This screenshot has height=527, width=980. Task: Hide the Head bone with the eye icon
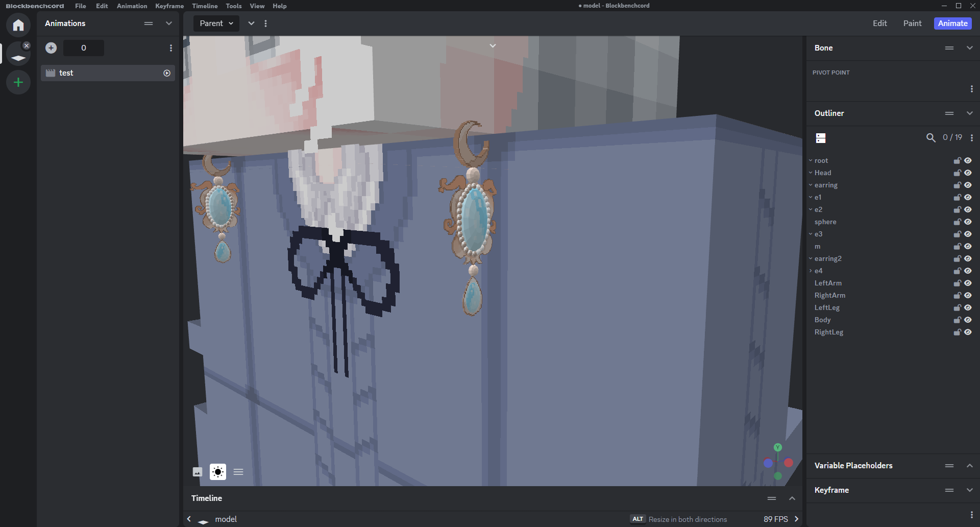point(968,173)
